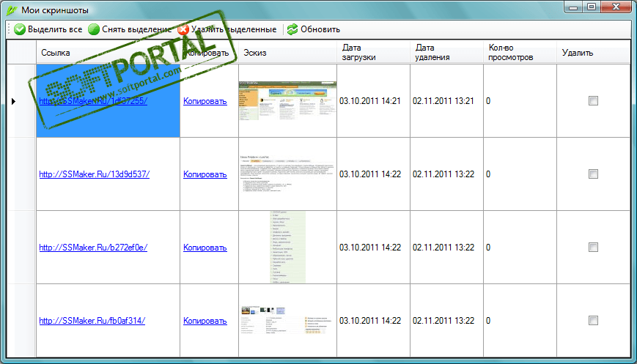
Task: Refresh the list with "Обновить"
Action: 314,29
